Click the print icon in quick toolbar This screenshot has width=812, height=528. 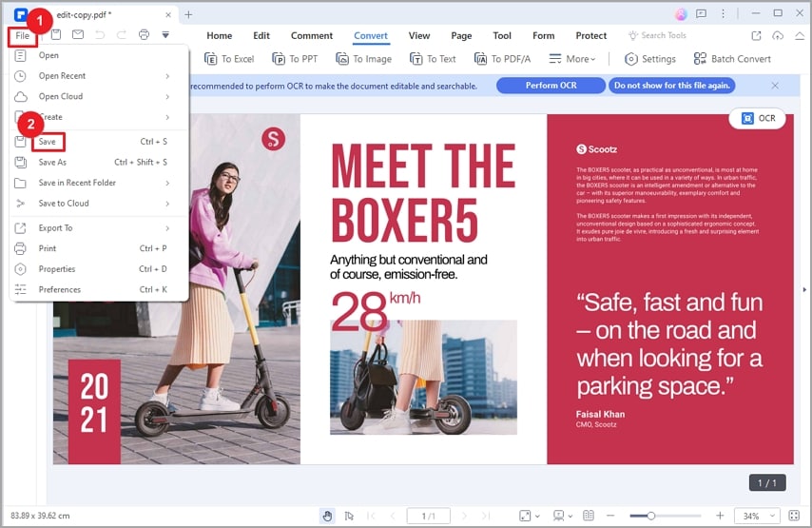[144, 35]
